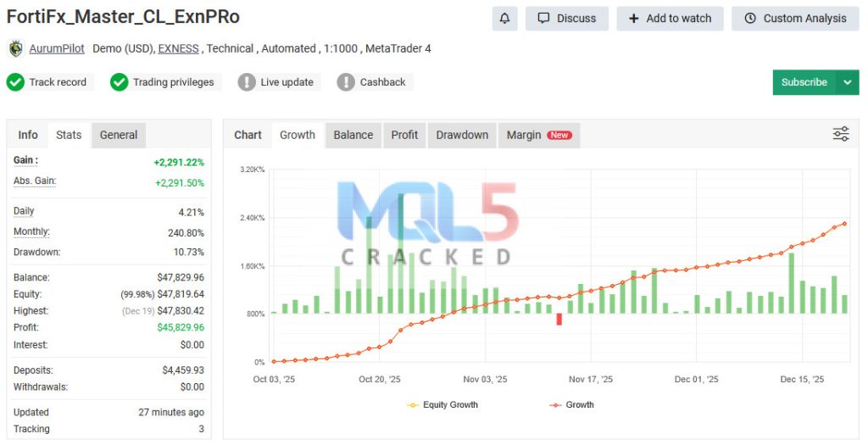Click the Dec 15, '25 axis label

point(802,380)
